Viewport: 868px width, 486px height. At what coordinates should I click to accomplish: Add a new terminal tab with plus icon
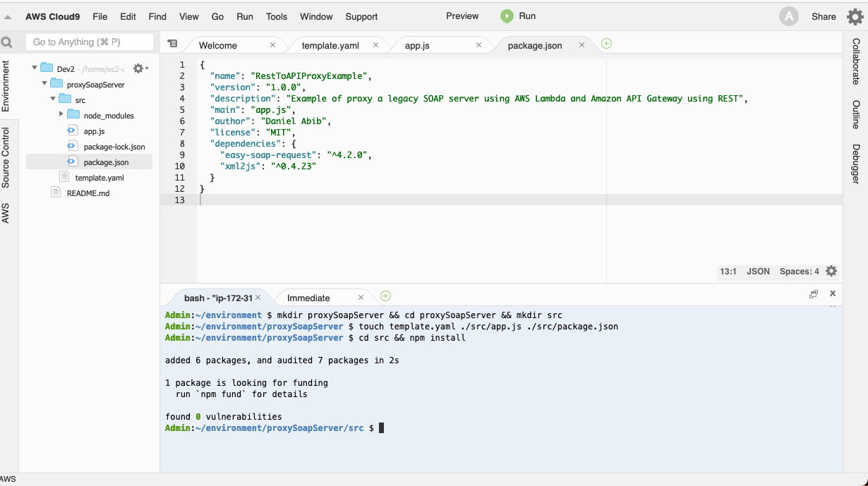(x=385, y=296)
